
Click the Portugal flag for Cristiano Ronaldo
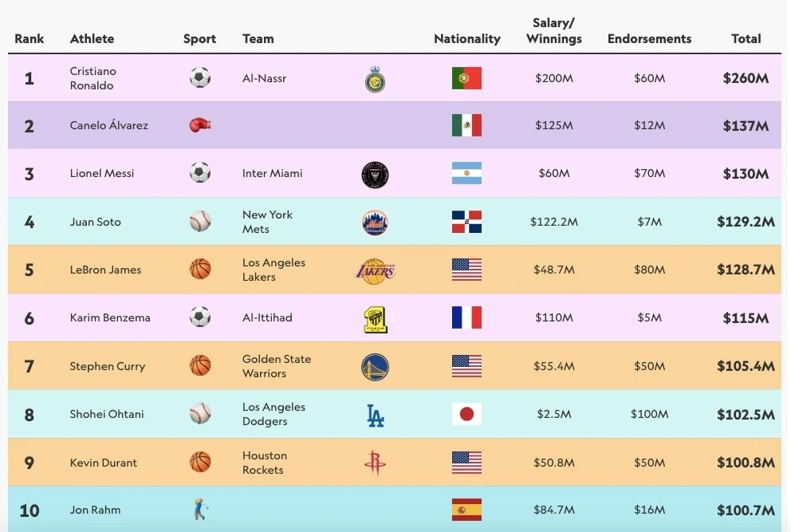click(466, 78)
